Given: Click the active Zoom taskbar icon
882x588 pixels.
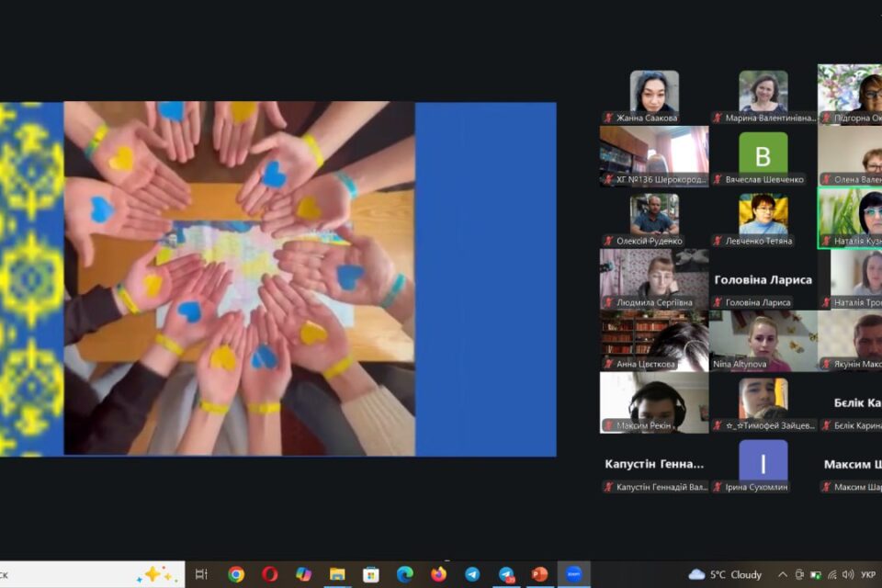Looking at the screenshot, I should point(573,574).
